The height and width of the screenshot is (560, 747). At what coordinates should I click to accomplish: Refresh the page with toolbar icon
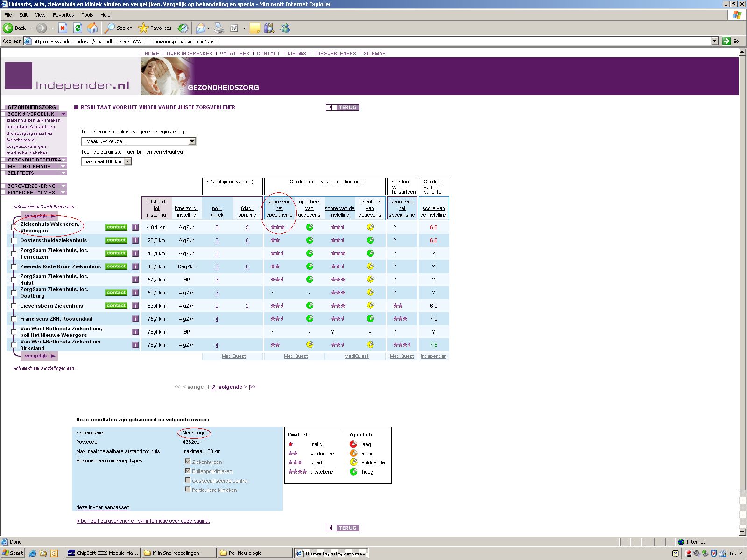pos(78,28)
